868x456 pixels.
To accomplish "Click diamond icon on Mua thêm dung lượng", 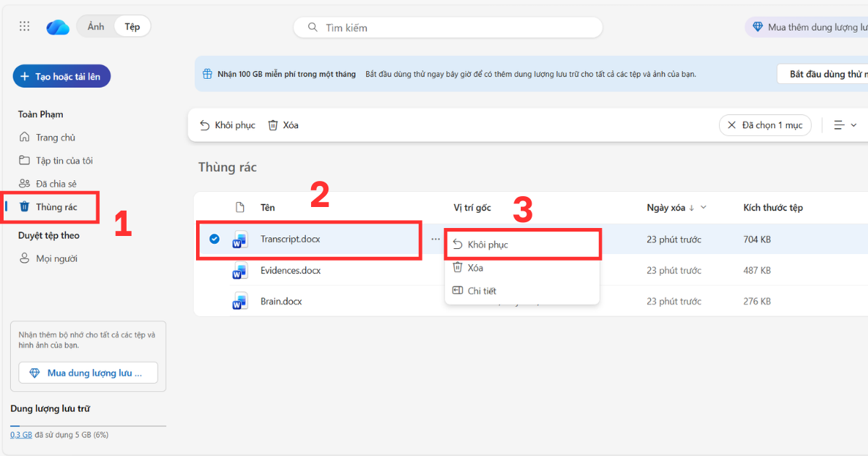I will coord(757,26).
